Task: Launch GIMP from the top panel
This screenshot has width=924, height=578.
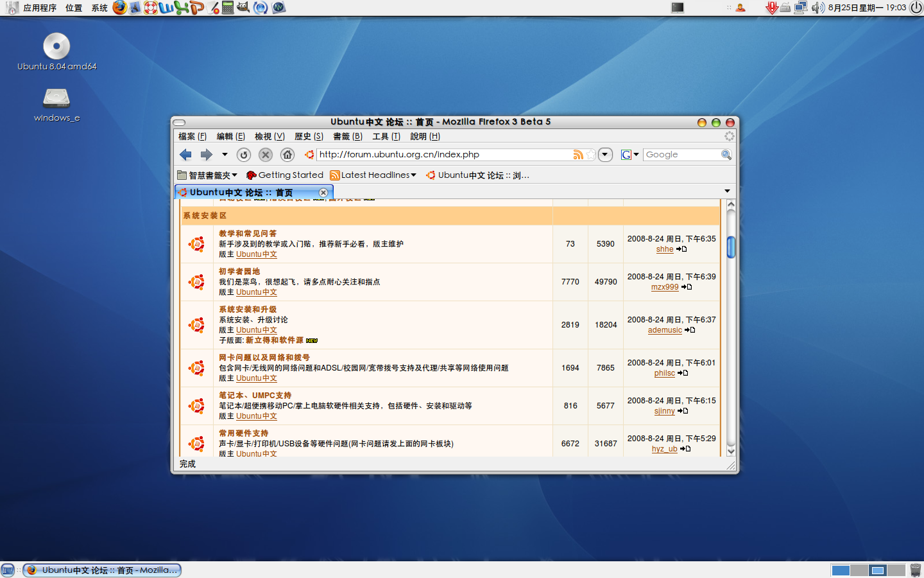Action: point(243,8)
